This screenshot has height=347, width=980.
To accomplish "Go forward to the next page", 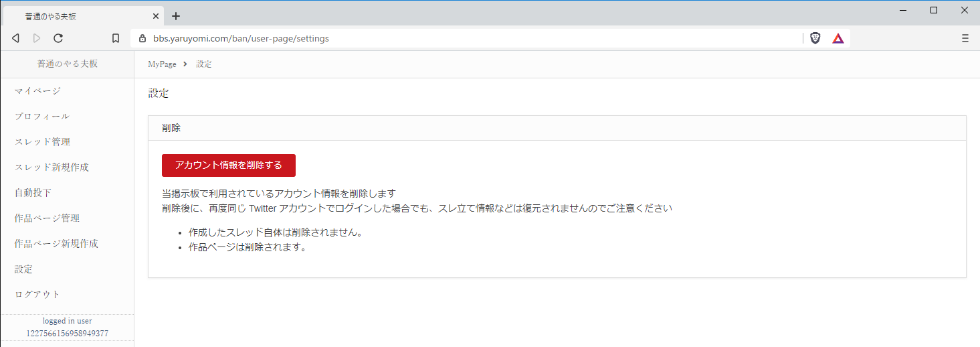I will pos(37,38).
